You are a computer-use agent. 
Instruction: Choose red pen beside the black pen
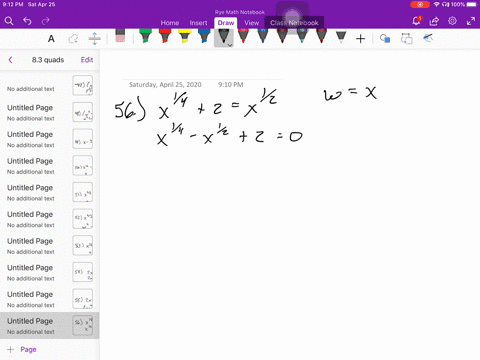[x=243, y=36]
